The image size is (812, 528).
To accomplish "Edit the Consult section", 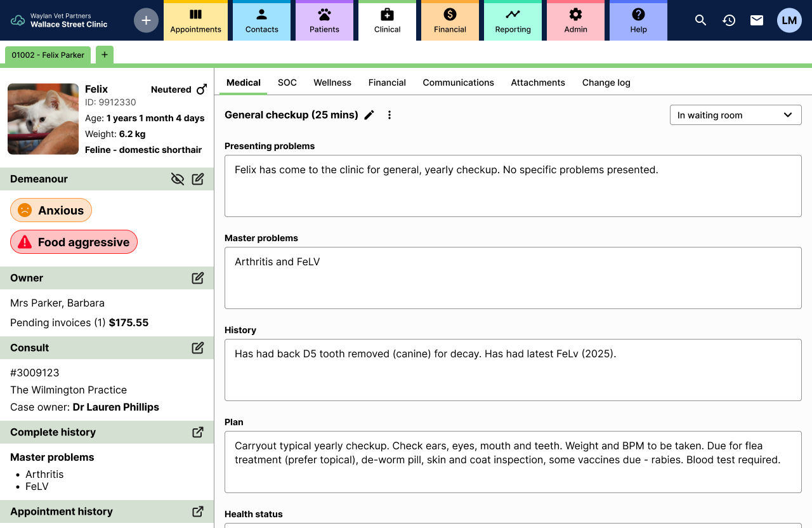I will pos(198,348).
